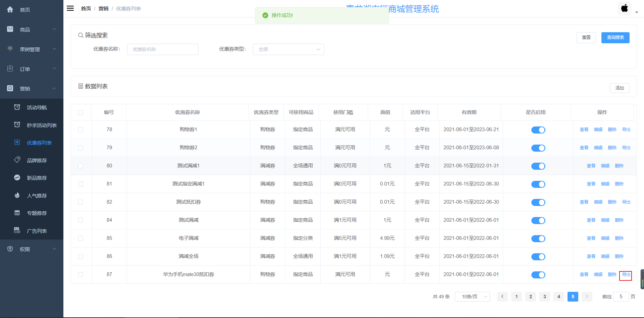Click the 广告列表 ad icon
Screen dimensions: 644x318
(x=17, y=230)
